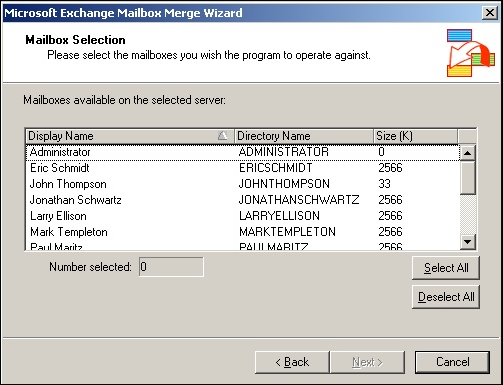
Task: Sort by Display Name column header
Action: tap(130, 136)
